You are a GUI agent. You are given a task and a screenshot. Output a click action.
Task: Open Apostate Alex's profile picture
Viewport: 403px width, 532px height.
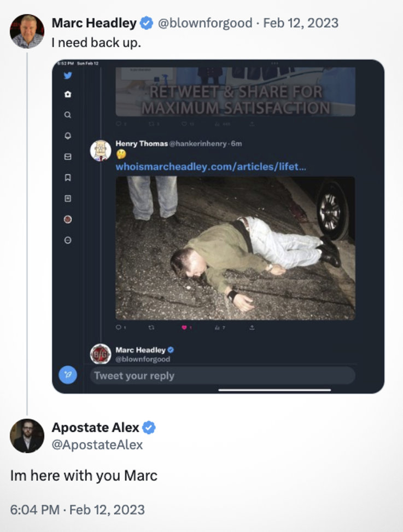[x=27, y=436]
